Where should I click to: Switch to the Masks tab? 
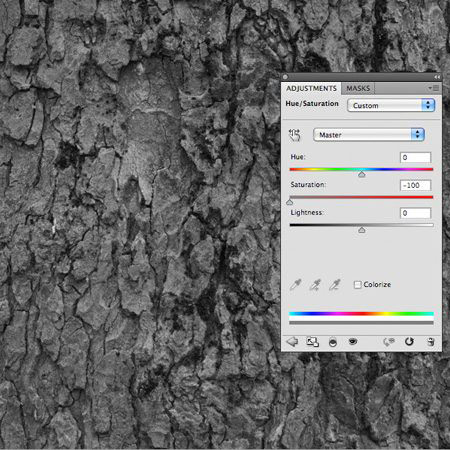[358, 88]
